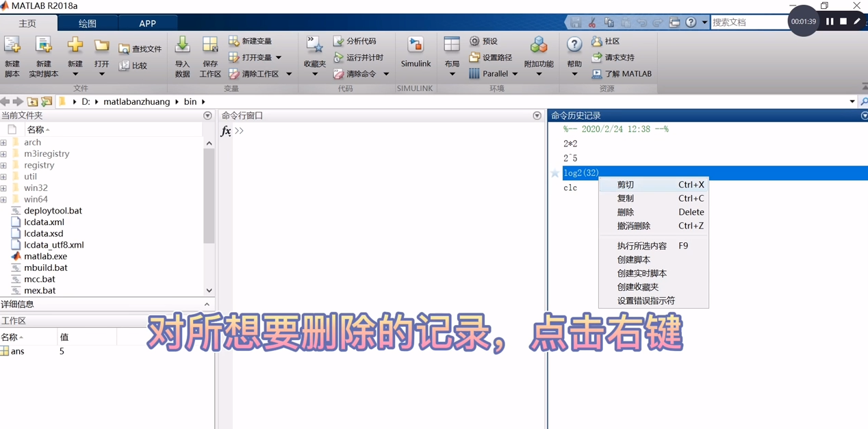Collapse the 详细信息 (Details) panel
868x429 pixels.
(207, 304)
